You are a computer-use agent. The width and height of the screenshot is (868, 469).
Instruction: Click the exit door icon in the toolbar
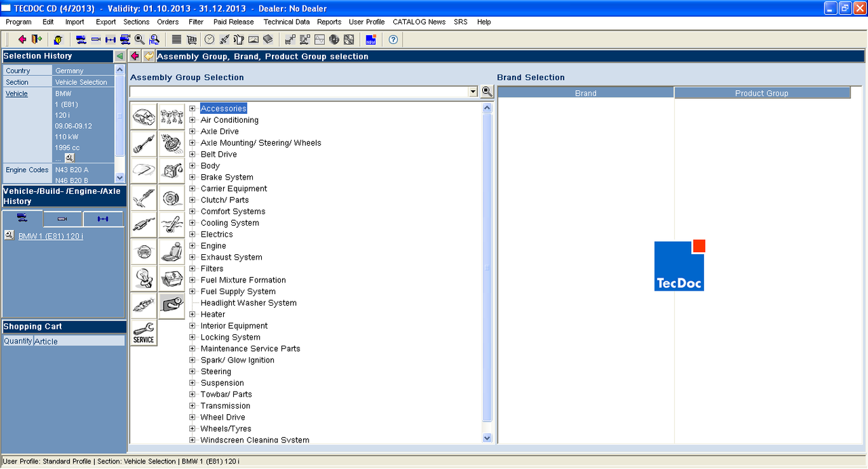click(x=36, y=39)
